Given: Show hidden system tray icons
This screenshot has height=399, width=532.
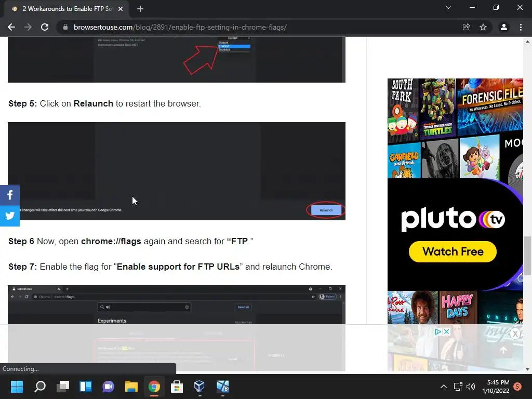Looking at the screenshot, I should click(444, 387).
